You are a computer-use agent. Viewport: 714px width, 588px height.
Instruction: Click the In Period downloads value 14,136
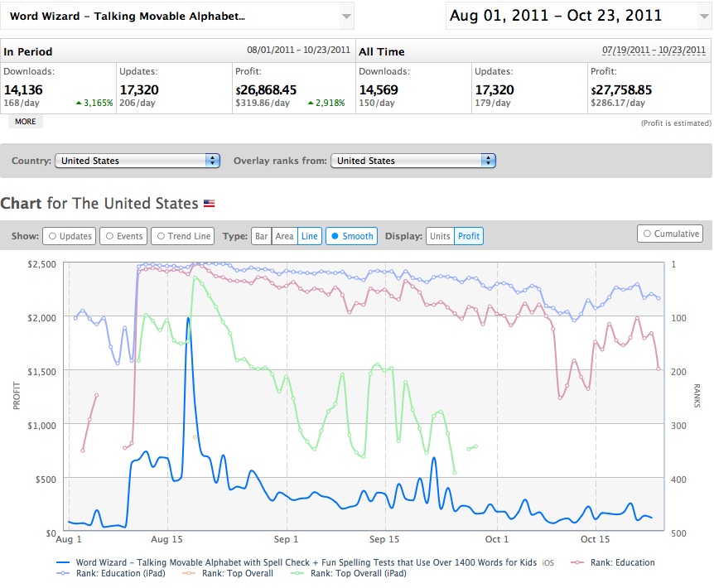23,89
